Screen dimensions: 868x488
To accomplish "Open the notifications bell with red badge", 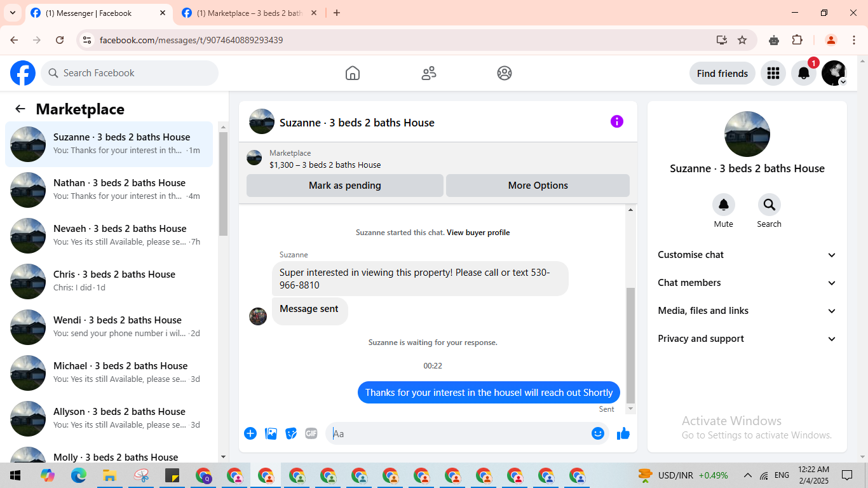I will click(804, 73).
